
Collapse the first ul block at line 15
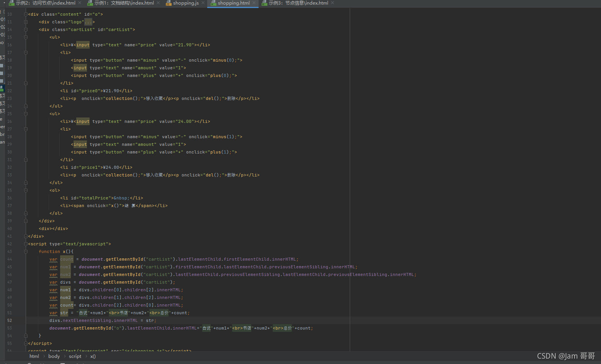26,37
